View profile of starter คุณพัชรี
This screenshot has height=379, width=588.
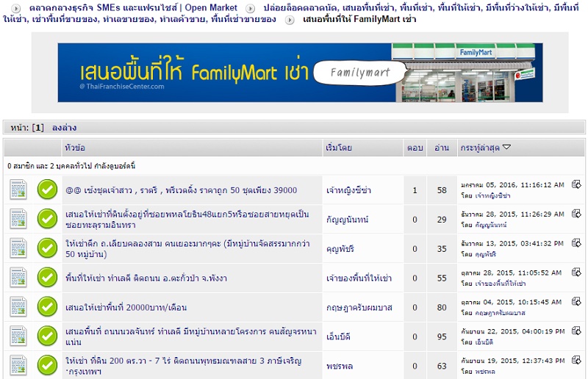point(340,248)
